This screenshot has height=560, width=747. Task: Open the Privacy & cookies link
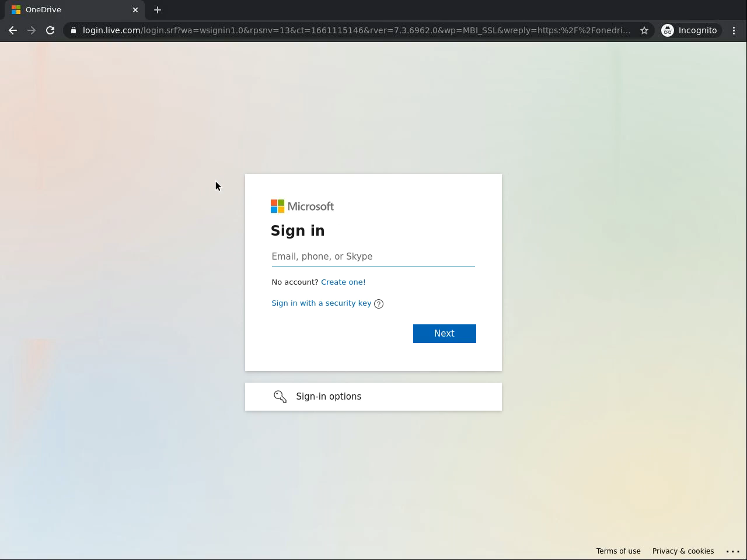click(x=683, y=551)
